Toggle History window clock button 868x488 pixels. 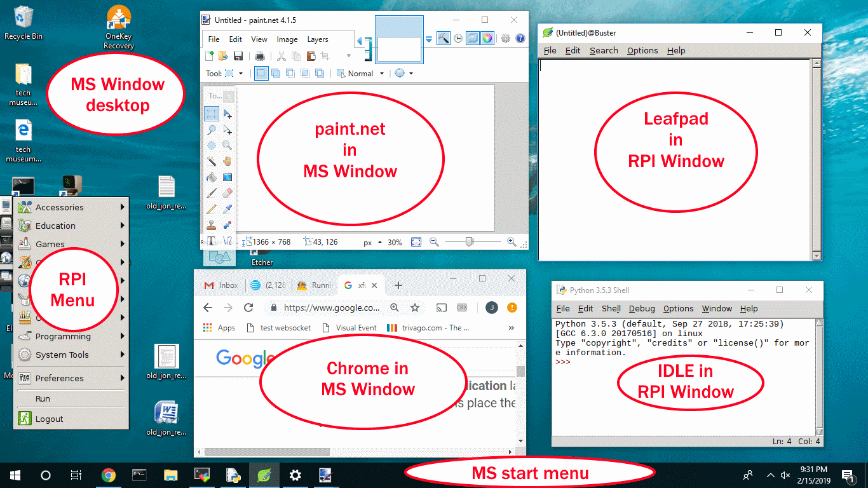[x=458, y=38]
